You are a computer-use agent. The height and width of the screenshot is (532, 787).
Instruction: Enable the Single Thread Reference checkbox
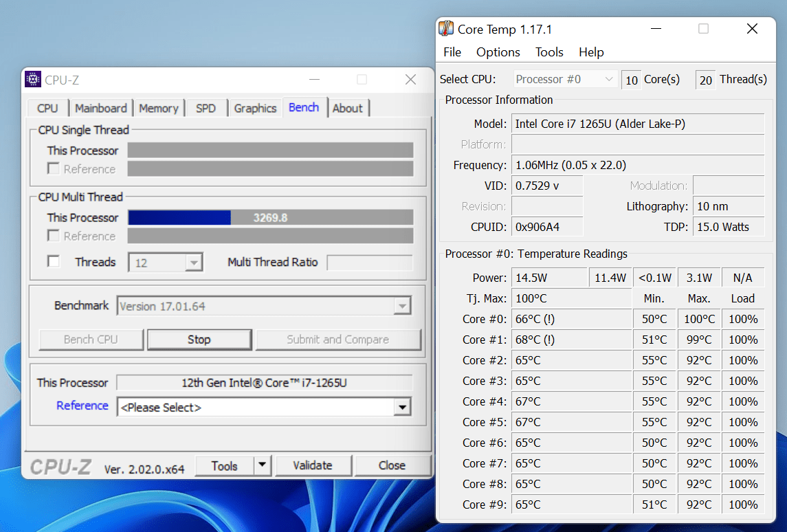point(53,168)
